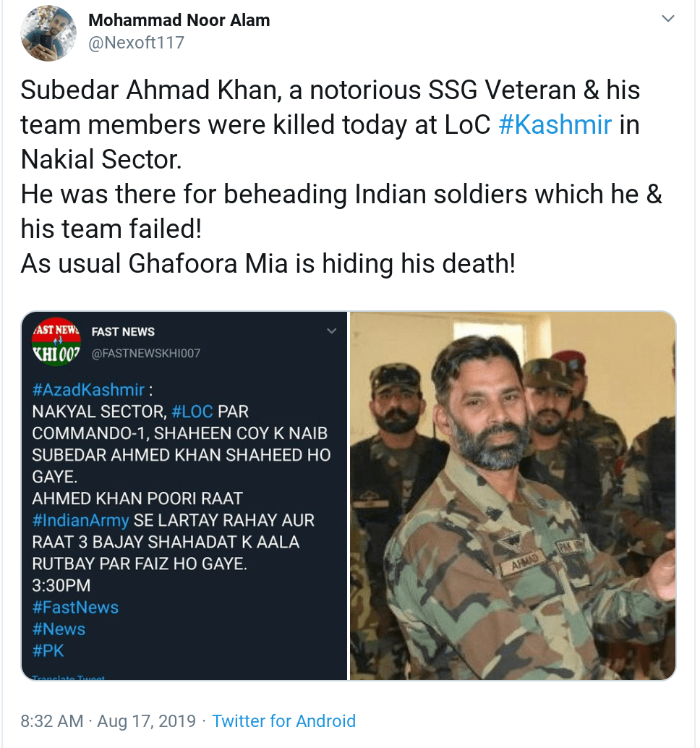Screen dimensions: 700x748
Task: Click the #Kashmir hashtag in the tweet
Action: 555,124
